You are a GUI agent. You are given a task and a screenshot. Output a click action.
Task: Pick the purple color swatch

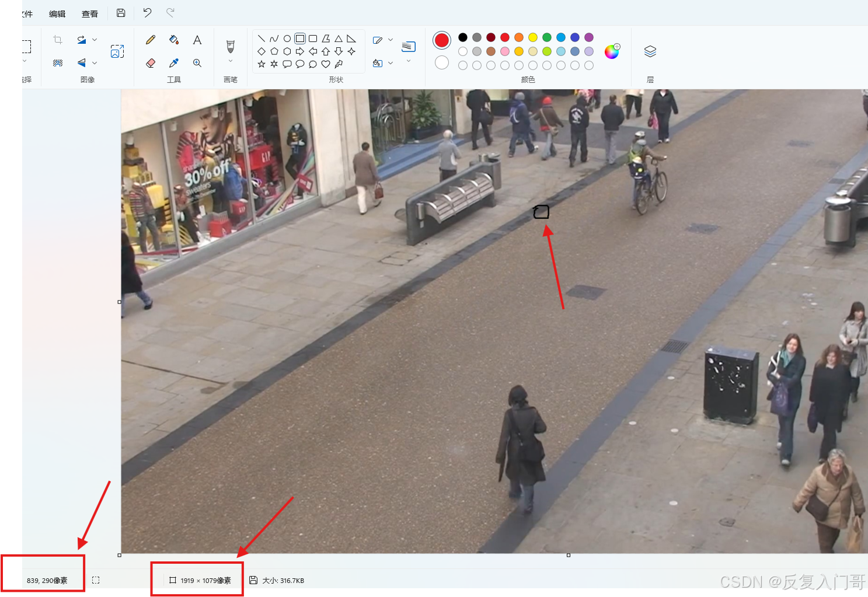pyautogui.click(x=589, y=37)
